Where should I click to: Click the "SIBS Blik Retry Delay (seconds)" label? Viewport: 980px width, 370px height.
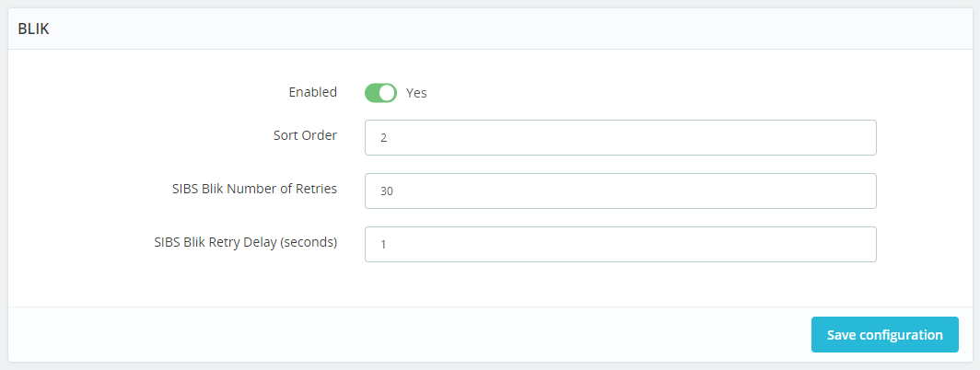[245, 242]
